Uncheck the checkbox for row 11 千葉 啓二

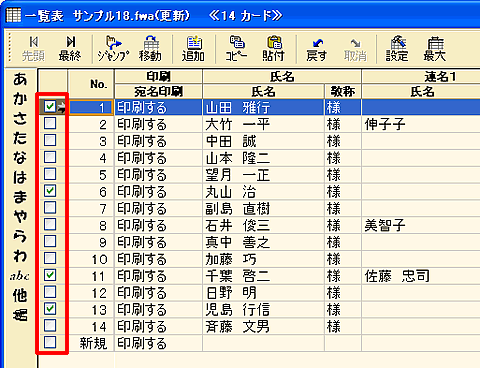(x=50, y=275)
